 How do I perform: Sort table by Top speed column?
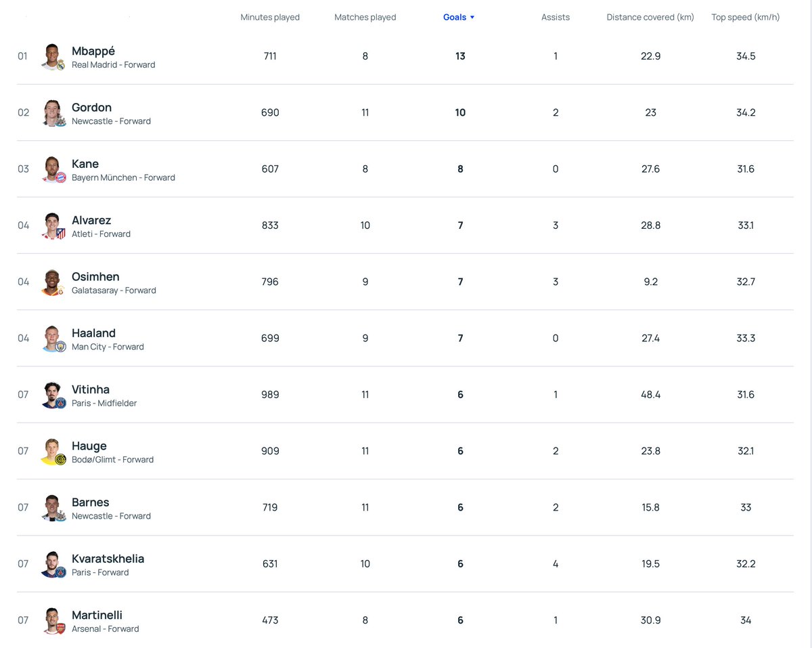tap(745, 17)
